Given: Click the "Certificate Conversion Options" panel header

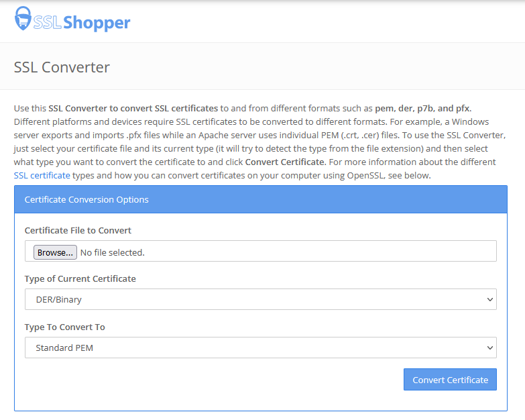Looking at the screenshot, I should pos(86,199).
